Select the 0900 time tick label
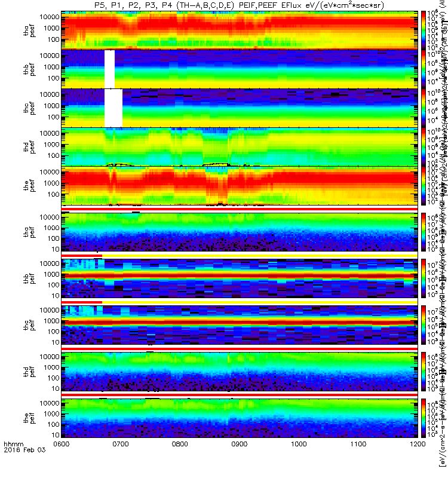The image size is (448, 478). [240, 444]
